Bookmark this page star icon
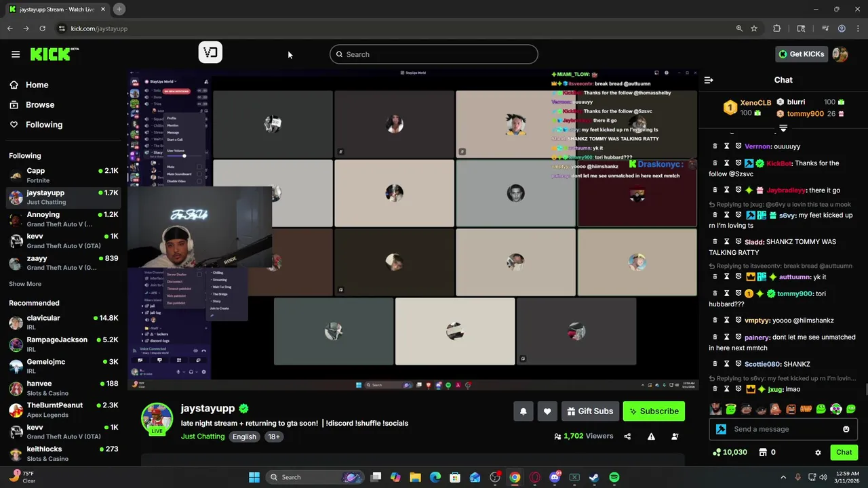The height and width of the screenshot is (488, 868). pos(754,28)
